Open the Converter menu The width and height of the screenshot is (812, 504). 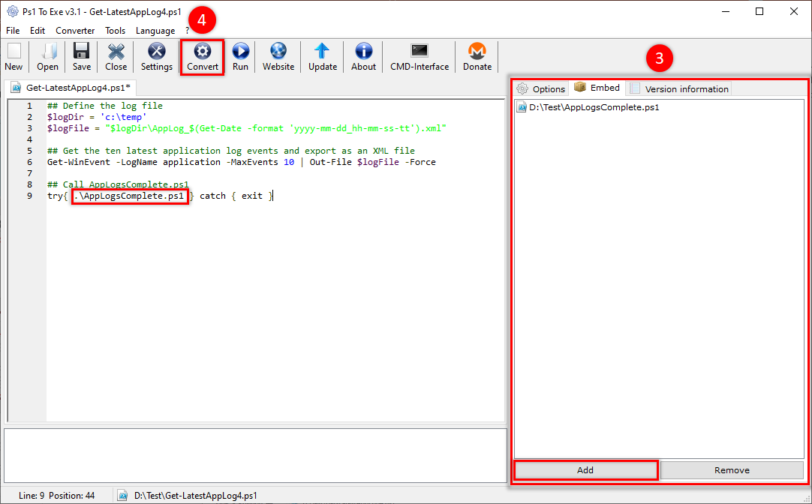(75, 31)
